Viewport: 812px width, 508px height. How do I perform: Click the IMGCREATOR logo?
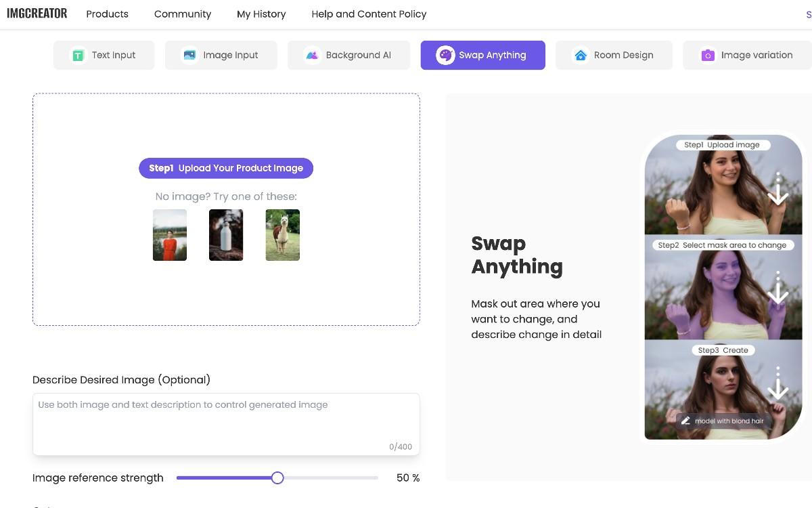click(x=37, y=13)
